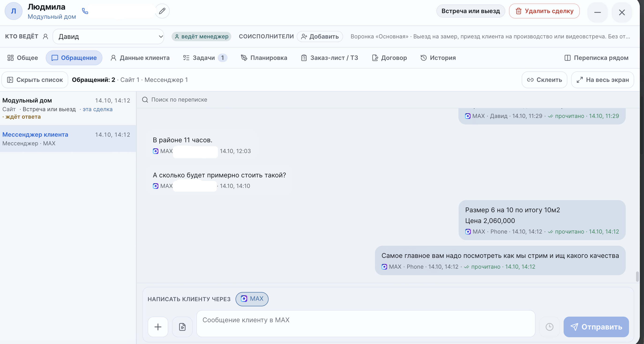The height and width of the screenshot is (344, 644).
Task: Expand chat with На весь экран
Action: (x=603, y=80)
